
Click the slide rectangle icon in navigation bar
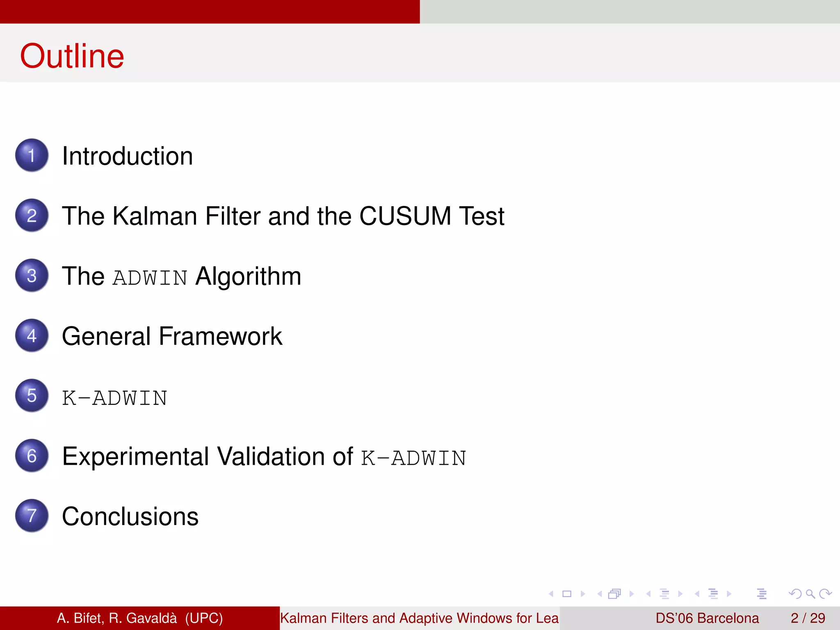[567, 593]
